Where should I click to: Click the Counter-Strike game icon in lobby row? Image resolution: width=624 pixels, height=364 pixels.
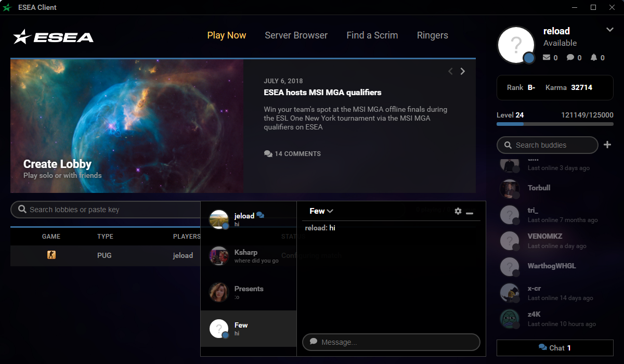[x=51, y=255]
